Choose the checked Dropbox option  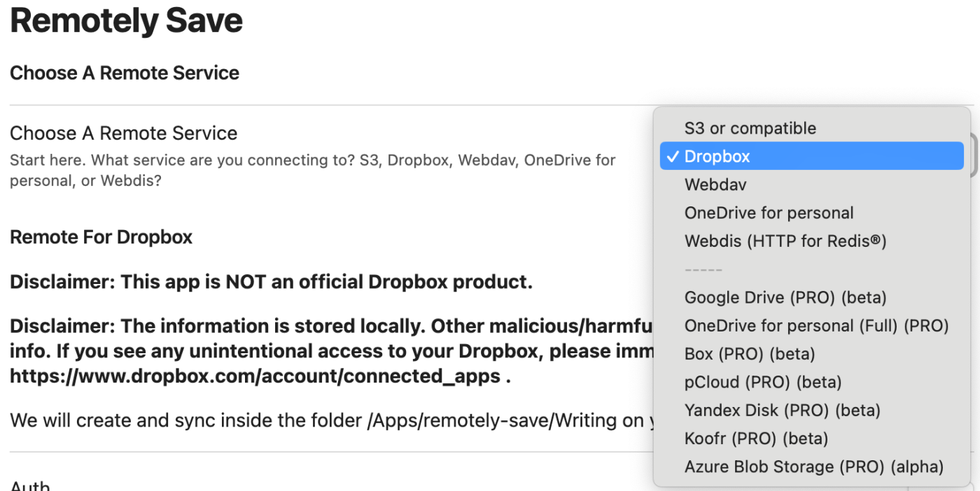[x=717, y=156]
